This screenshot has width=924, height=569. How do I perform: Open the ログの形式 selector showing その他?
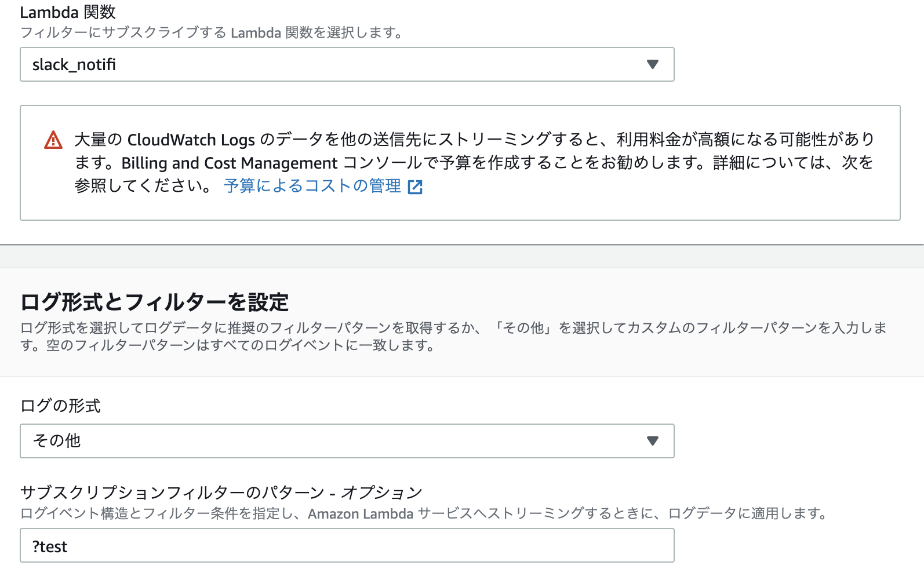(x=347, y=441)
